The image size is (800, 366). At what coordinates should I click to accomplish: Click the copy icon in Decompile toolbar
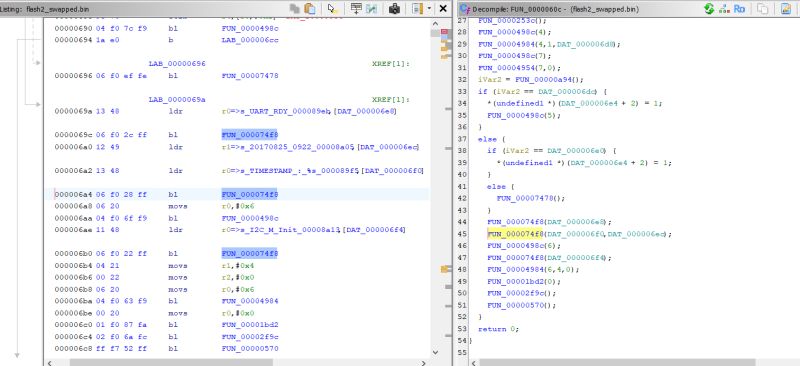click(762, 9)
